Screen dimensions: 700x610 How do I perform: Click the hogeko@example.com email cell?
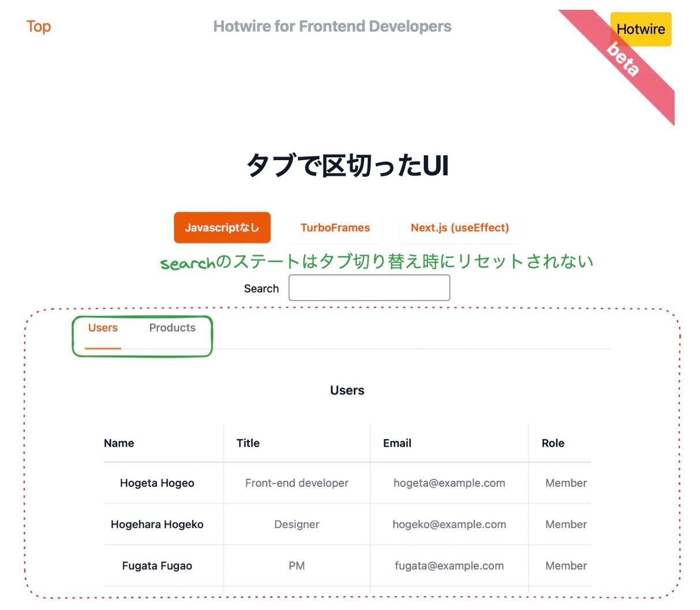(x=449, y=525)
